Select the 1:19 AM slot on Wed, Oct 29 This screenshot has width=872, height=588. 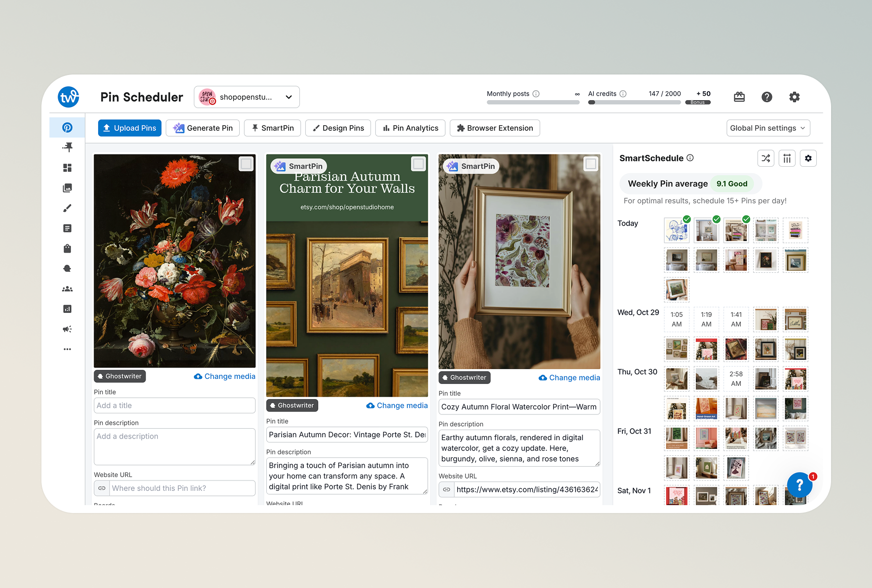point(706,319)
